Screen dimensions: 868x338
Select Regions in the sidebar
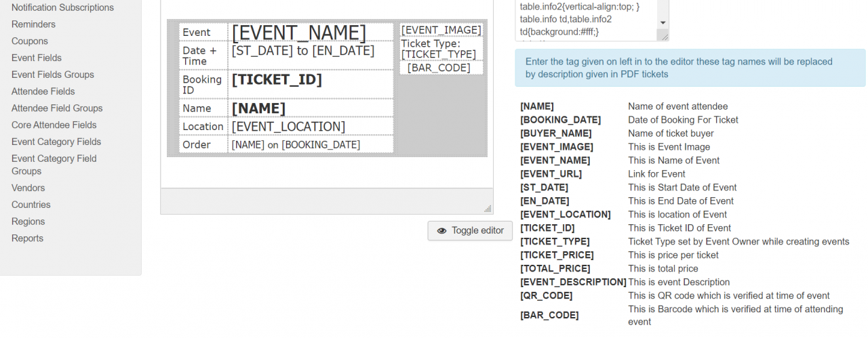[x=28, y=221]
